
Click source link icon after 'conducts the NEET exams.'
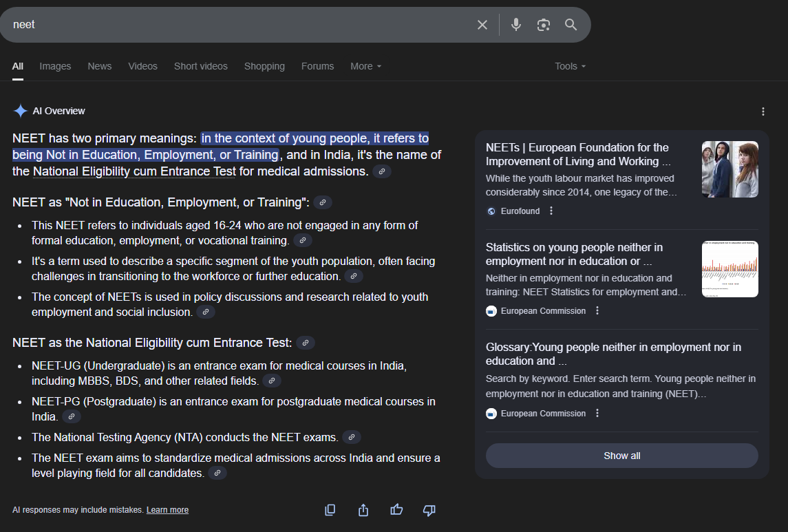coord(352,437)
